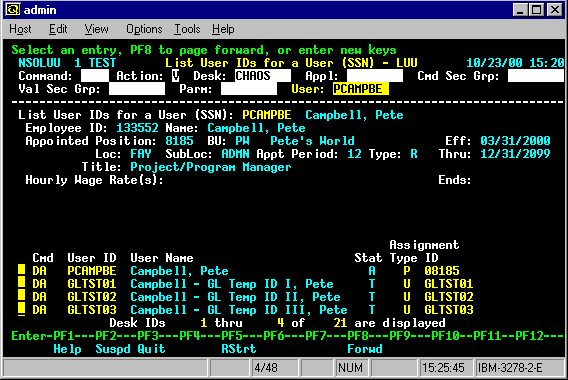Click PF1 Help function key label

pos(67,349)
